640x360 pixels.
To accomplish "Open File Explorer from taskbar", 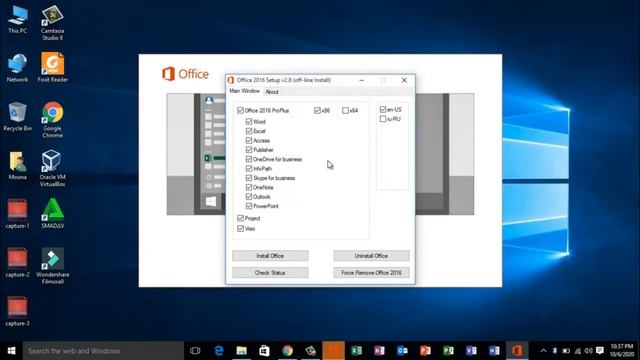I will pyautogui.click(x=242, y=351).
